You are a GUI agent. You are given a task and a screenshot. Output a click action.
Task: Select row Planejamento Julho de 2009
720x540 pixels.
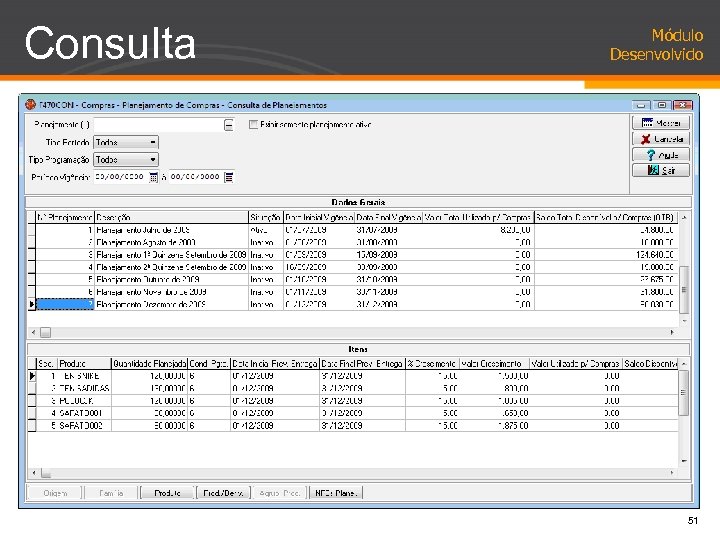353,230
